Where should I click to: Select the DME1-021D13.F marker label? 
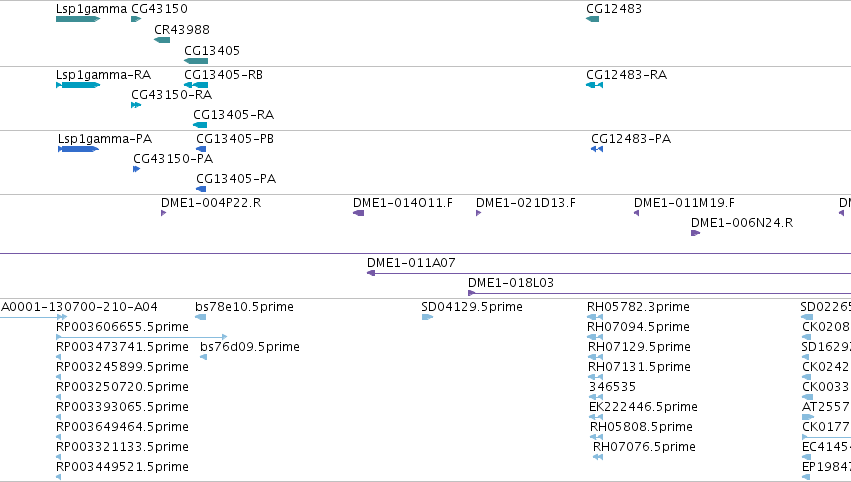[x=525, y=202]
